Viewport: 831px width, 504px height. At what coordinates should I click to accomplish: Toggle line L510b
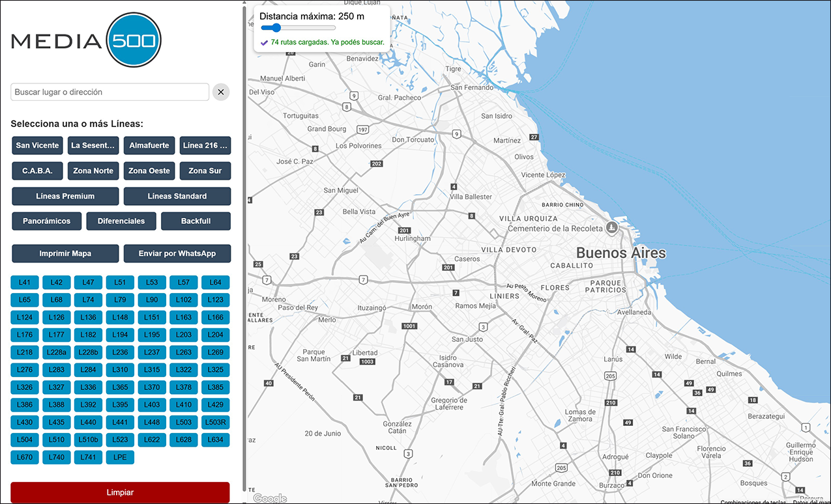click(x=88, y=440)
